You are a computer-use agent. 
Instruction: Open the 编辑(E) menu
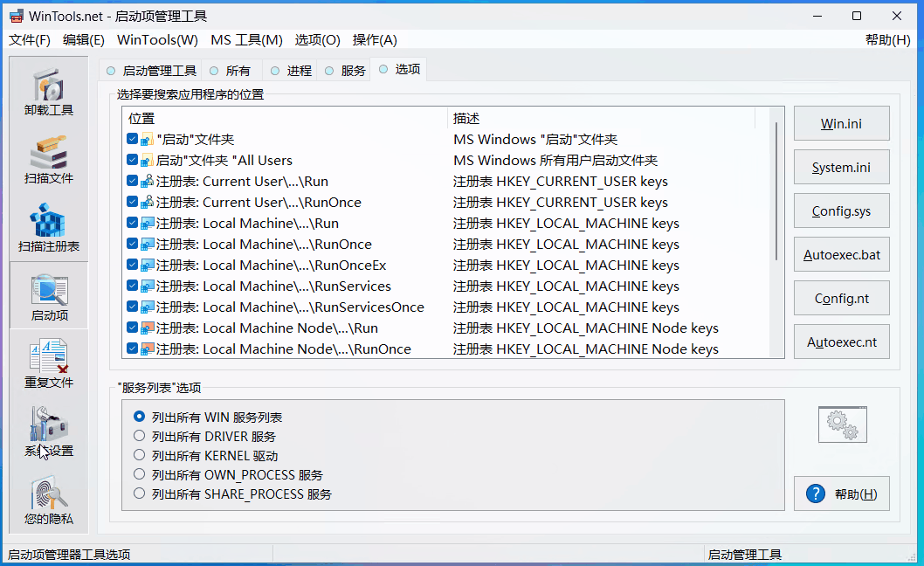pyautogui.click(x=84, y=40)
